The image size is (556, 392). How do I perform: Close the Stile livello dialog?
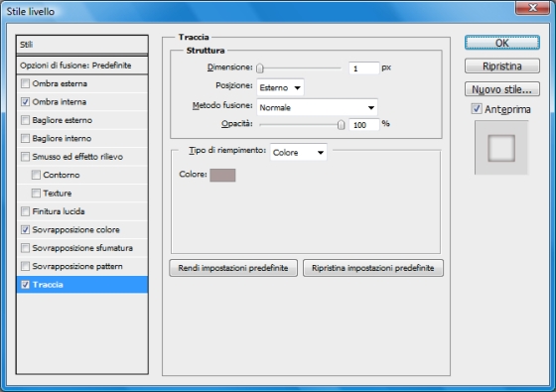tap(532, 8)
